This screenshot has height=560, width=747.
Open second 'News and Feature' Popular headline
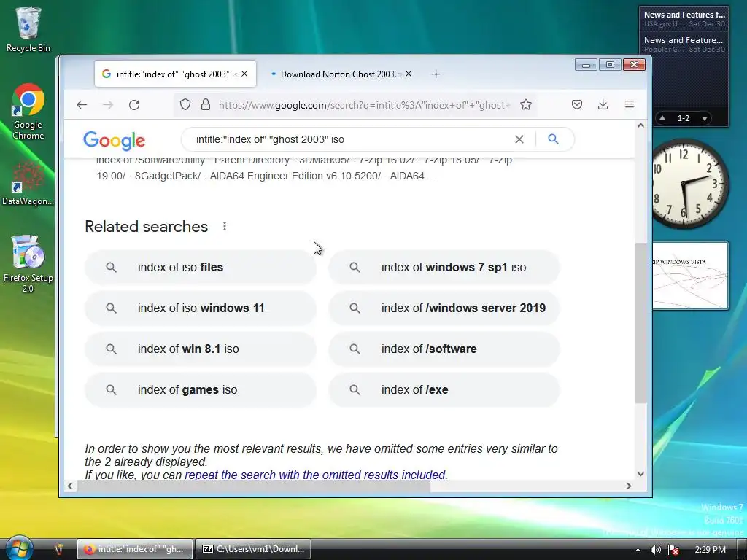(684, 44)
